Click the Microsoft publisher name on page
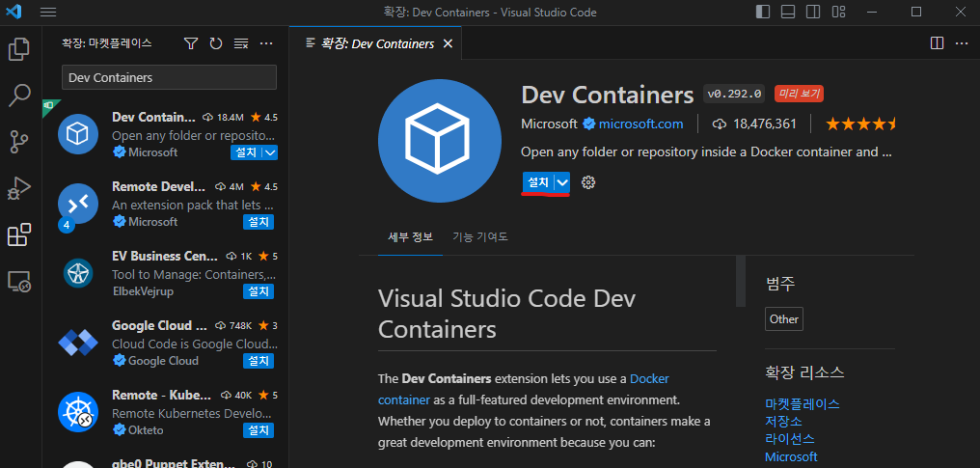This screenshot has height=468, width=980. pos(550,124)
